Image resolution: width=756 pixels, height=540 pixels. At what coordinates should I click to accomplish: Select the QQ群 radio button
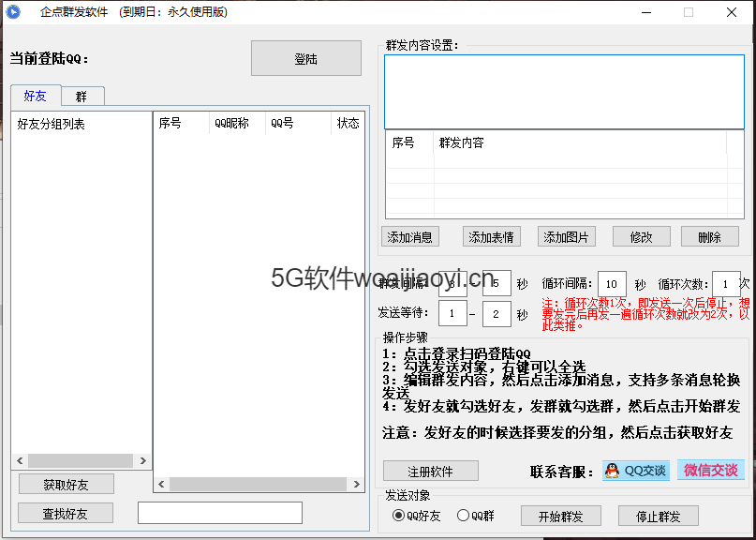(463, 516)
